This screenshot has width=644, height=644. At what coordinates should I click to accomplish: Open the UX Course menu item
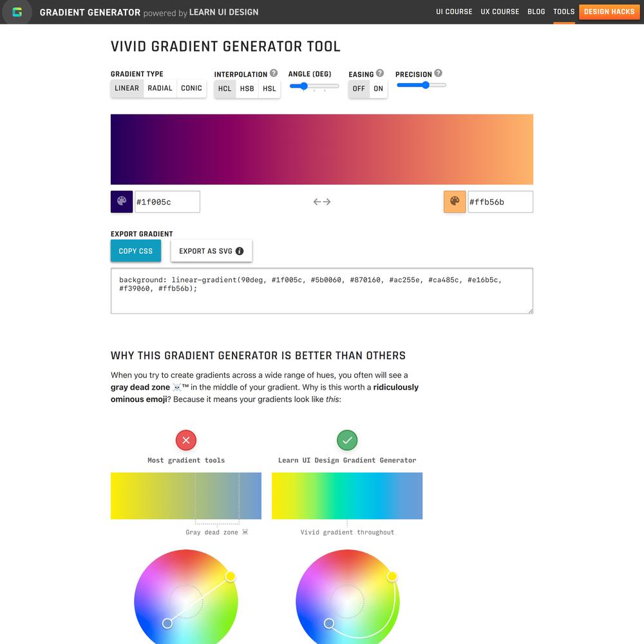500,12
